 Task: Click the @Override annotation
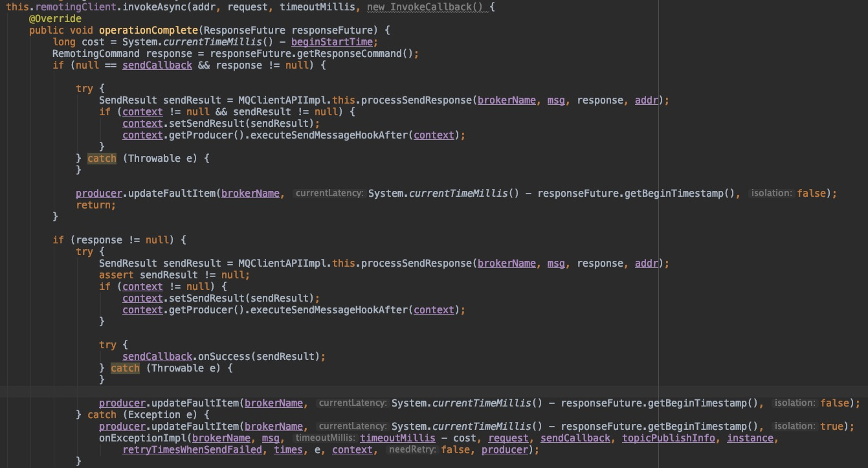coord(55,19)
